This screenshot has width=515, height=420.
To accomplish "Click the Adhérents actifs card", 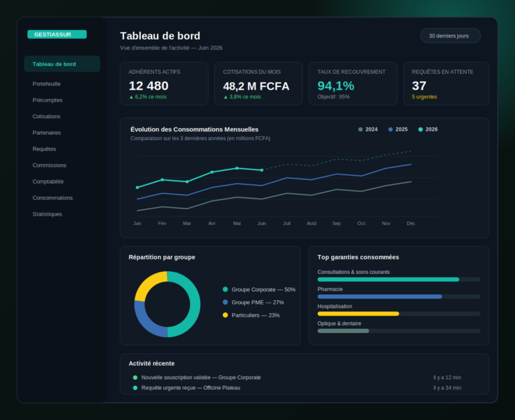I will pyautogui.click(x=164, y=84).
